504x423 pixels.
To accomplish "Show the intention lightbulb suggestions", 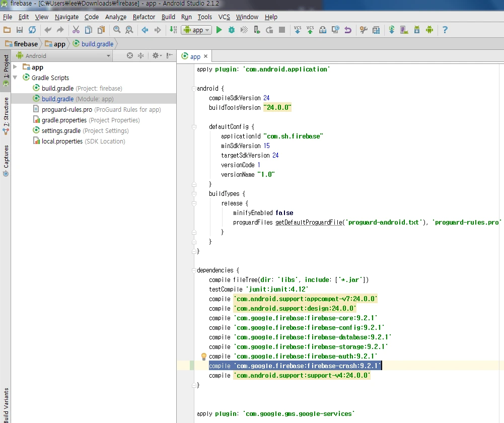I will tap(204, 357).
